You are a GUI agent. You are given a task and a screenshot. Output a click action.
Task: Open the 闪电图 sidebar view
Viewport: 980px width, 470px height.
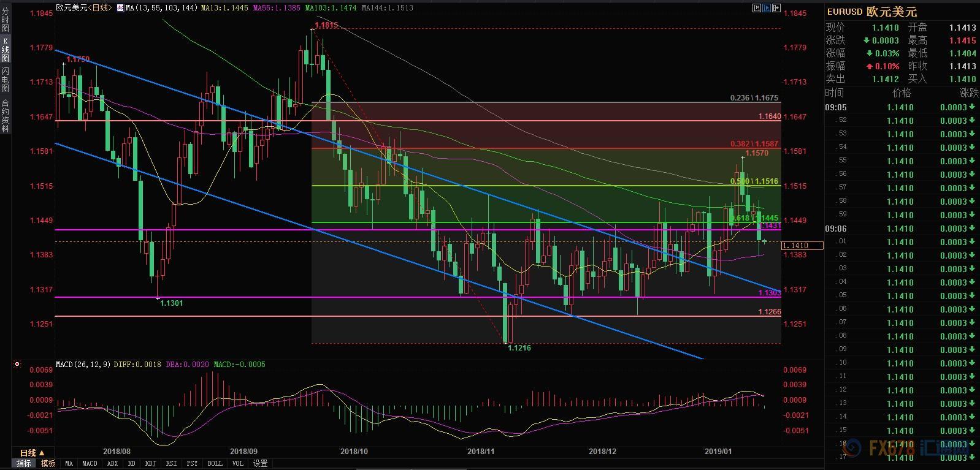pyautogui.click(x=5, y=79)
